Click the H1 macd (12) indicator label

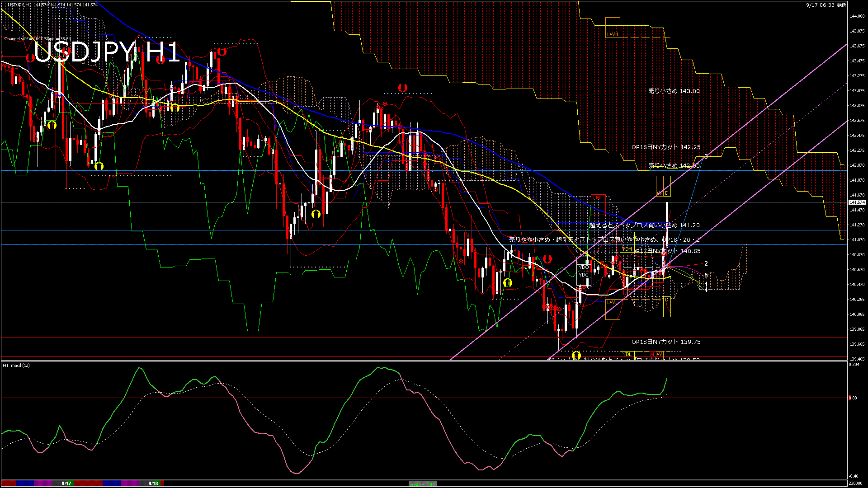click(x=16, y=365)
